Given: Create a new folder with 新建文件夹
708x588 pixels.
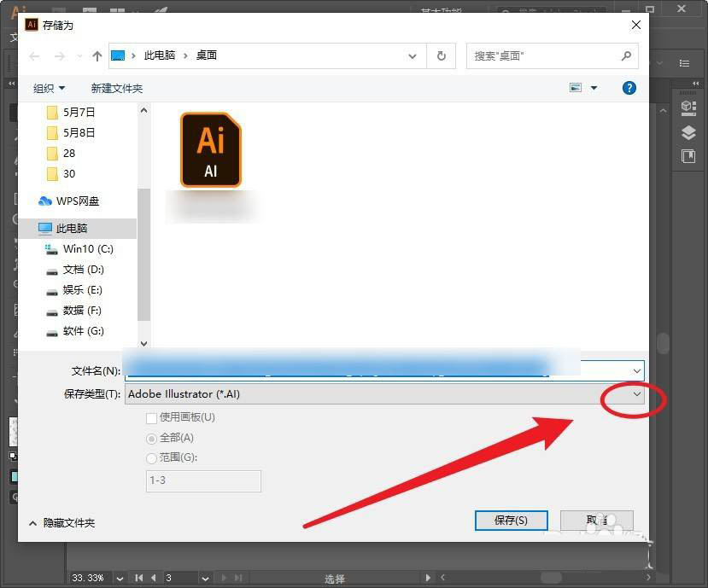Looking at the screenshot, I should pos(116,88).
